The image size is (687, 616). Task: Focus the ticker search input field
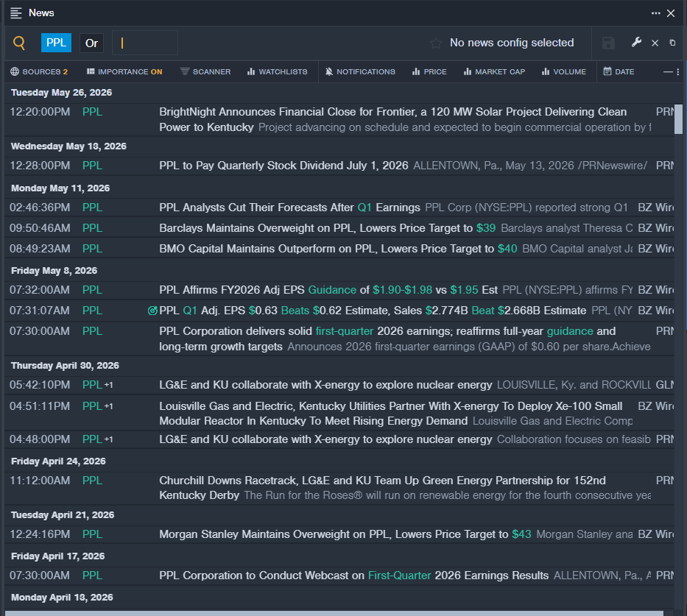click(145, 43)
